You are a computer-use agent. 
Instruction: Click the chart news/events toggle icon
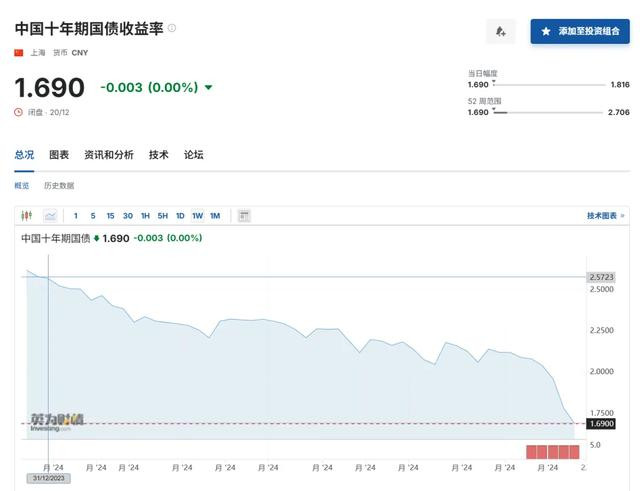pyautogui.click(x=244, y=216)
